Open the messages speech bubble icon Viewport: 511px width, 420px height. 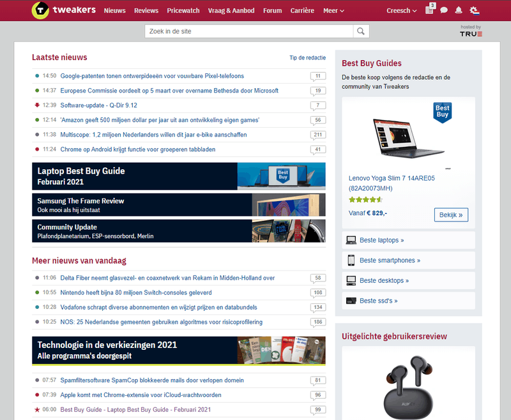point(444,10)
